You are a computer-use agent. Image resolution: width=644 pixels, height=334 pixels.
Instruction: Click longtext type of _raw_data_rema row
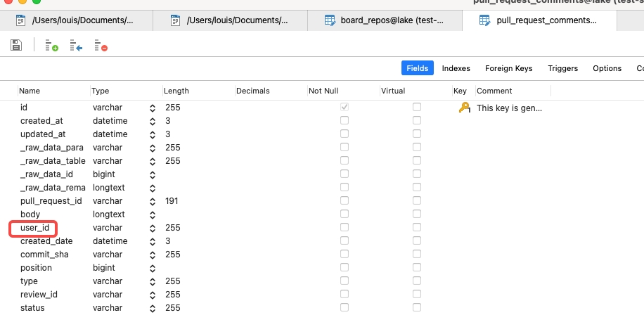[109, 188]
